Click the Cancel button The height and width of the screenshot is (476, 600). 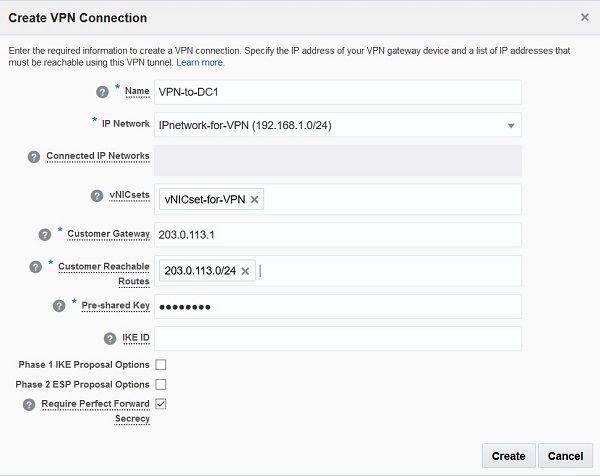[566, 456]
